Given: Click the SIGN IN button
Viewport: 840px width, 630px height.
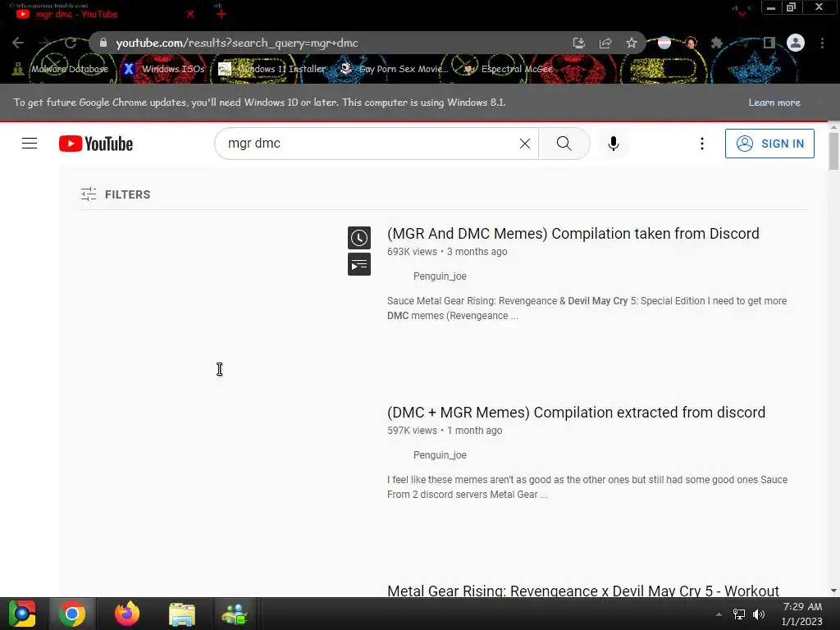Looking at the screenshot, I should point(769,144).
